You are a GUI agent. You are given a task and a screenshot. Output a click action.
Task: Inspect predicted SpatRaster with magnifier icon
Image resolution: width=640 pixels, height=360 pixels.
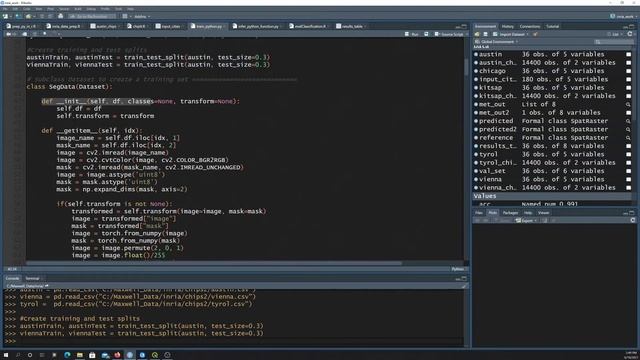(x=629, y=121)
